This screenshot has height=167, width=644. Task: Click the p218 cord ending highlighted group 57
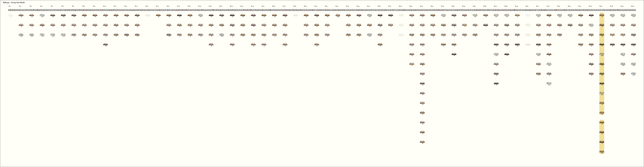click(x=602, y=152)
